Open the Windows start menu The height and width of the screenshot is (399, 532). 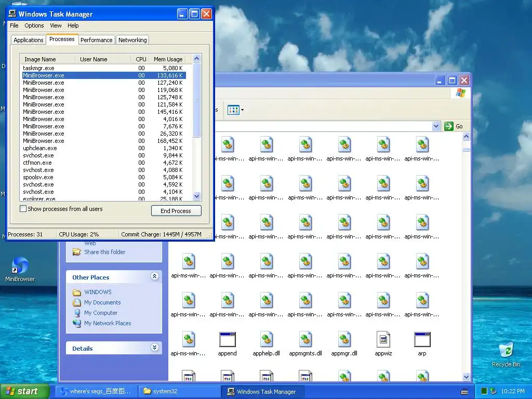(24, 391)
